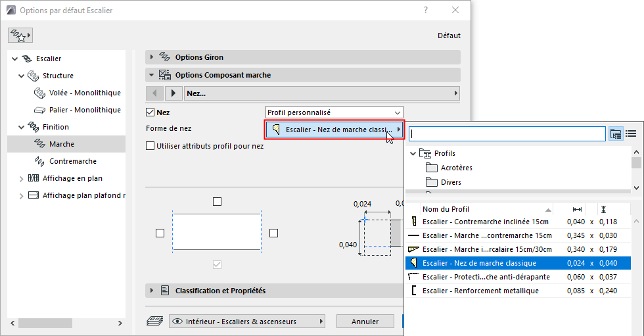Viewport: 644px width, 336px height.
Task: Click the Annuler button
Action: (365, 322)
